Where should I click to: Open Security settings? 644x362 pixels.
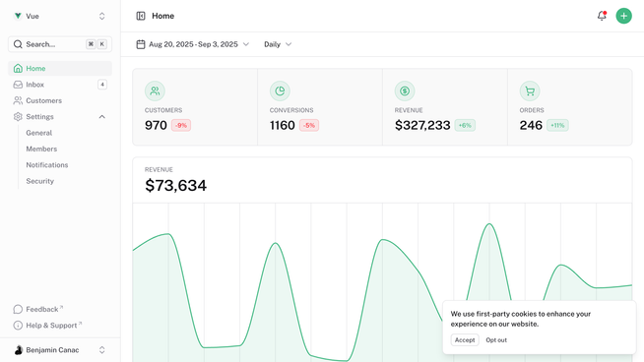tap(39, 181)
